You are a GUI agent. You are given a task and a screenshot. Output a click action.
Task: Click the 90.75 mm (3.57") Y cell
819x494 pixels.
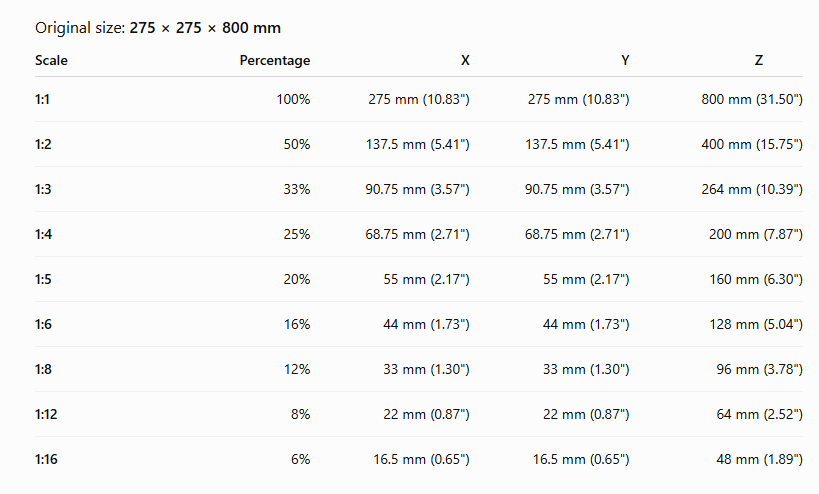pyautogui.click(x=577, y=189)
